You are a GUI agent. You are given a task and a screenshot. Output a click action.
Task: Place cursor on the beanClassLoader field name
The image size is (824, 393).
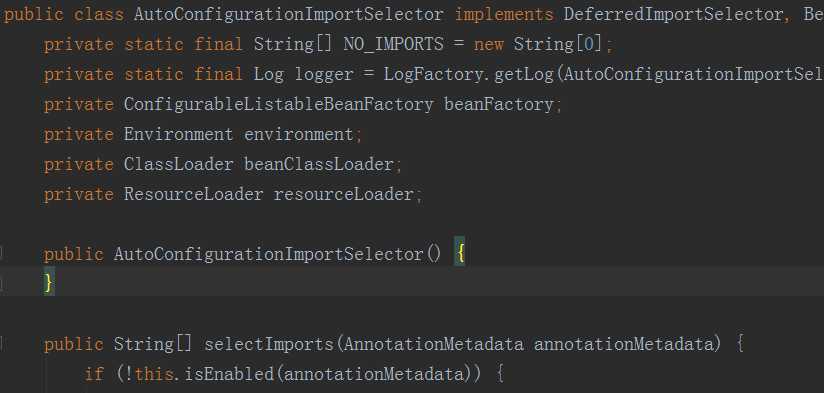(318, 164)
